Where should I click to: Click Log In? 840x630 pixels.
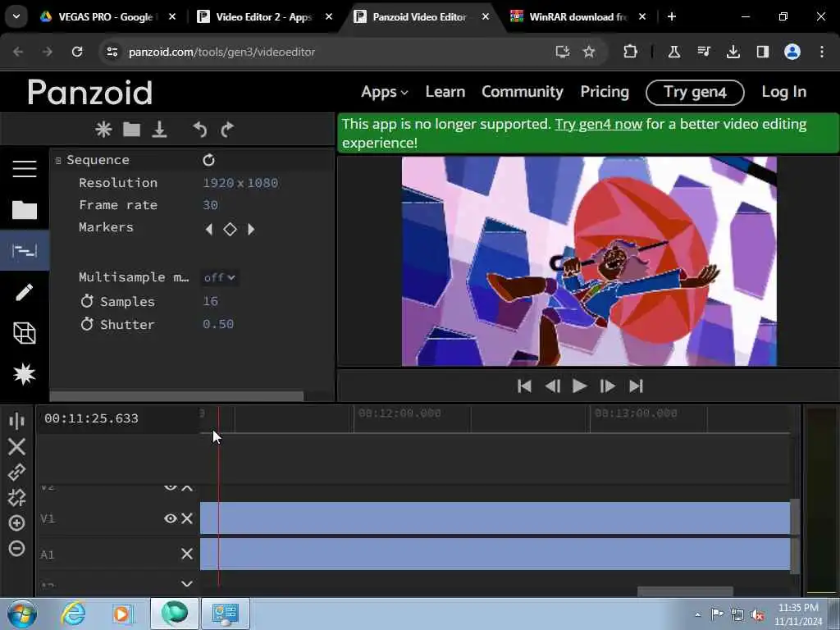click(x=783, y=92)
